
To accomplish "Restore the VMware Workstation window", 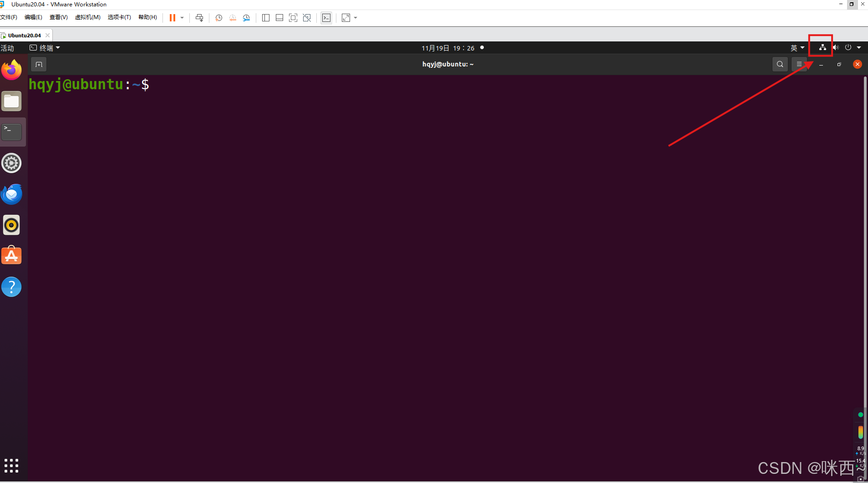I will (x=852, y=4).
